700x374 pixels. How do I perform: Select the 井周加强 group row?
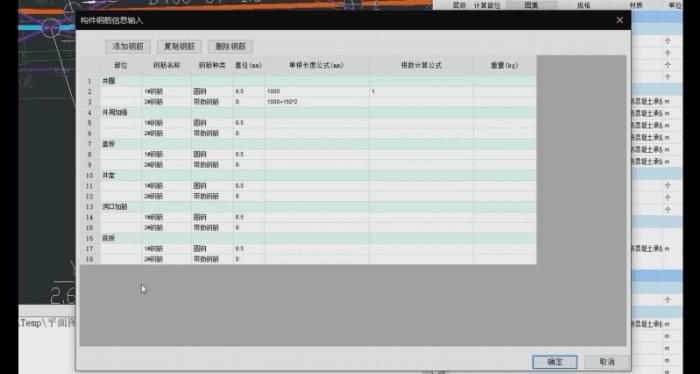click(318, 112)
